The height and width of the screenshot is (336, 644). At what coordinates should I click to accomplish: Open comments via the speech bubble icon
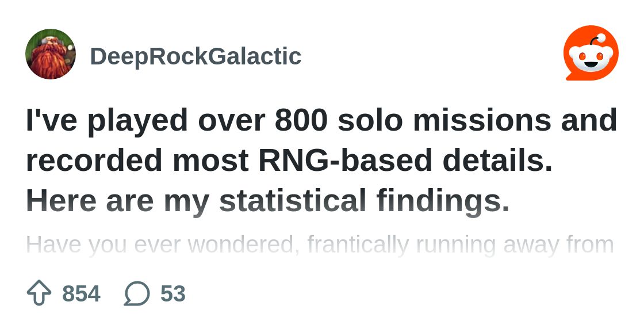coord(137,293)
